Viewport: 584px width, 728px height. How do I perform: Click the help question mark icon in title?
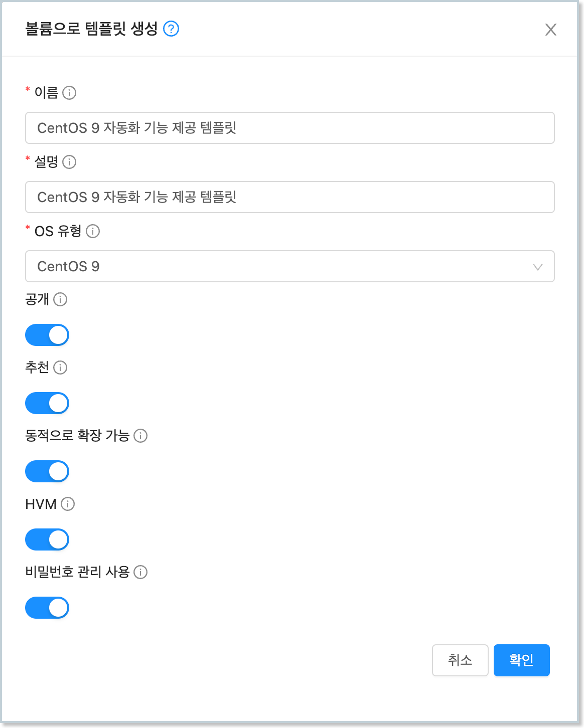pos(171,29)
